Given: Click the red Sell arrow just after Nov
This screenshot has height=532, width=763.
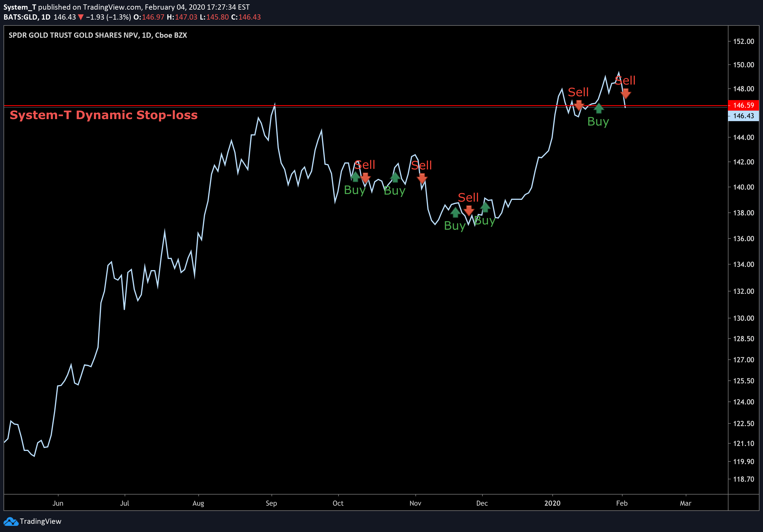Looking at the screenshot, I should point(422,179).
